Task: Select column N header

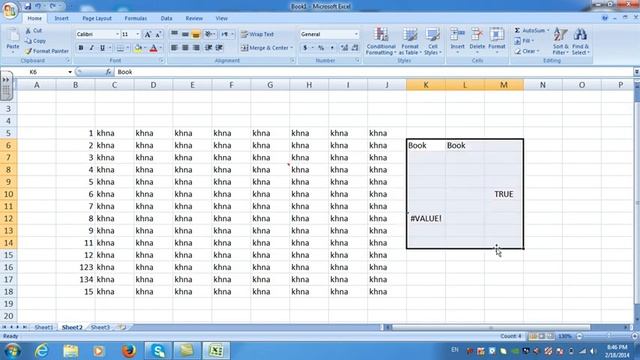Action: click(x=542, y=85)
